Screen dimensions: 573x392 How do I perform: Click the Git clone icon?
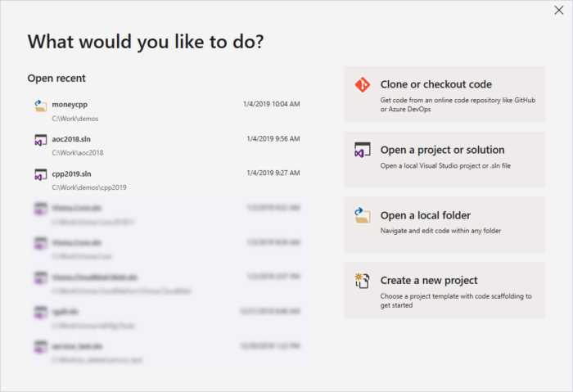click(363, 85)
